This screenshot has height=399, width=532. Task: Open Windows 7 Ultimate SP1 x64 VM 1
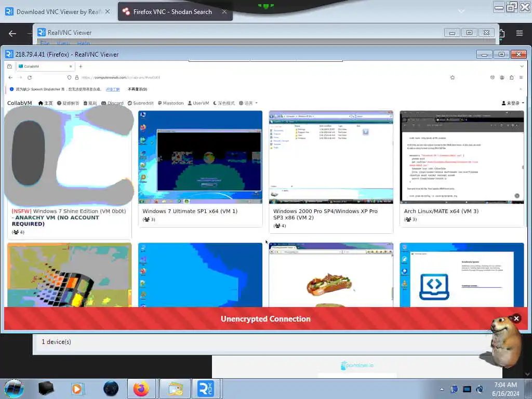(x=200, y=157)
